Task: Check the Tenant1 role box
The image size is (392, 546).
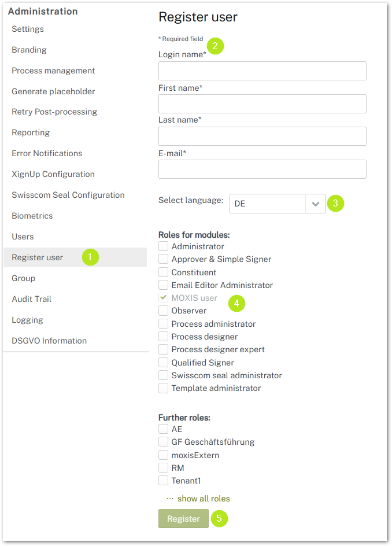Action: (164, 481)
